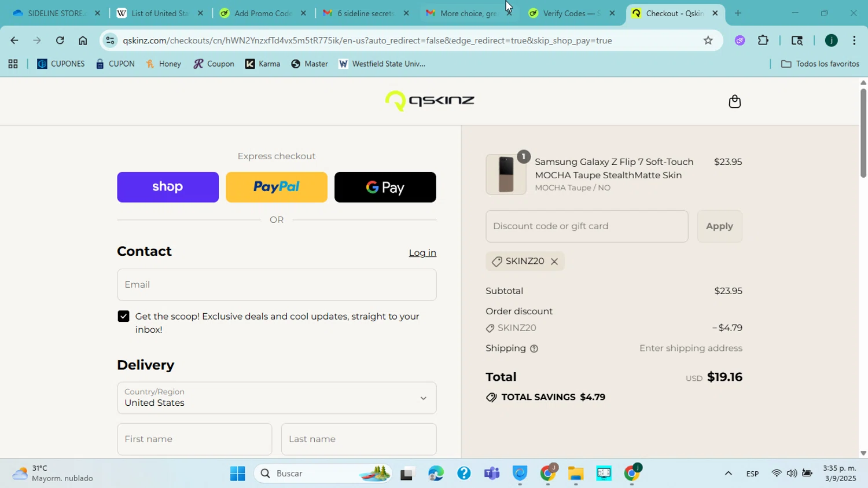Click the address bar URL
This screenshot has width=868, height=488.
tap(367, 41)
